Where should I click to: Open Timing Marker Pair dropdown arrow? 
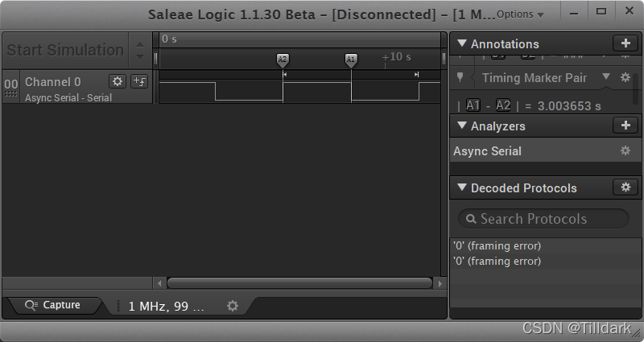pyautogui.click(x=606, y=76)
